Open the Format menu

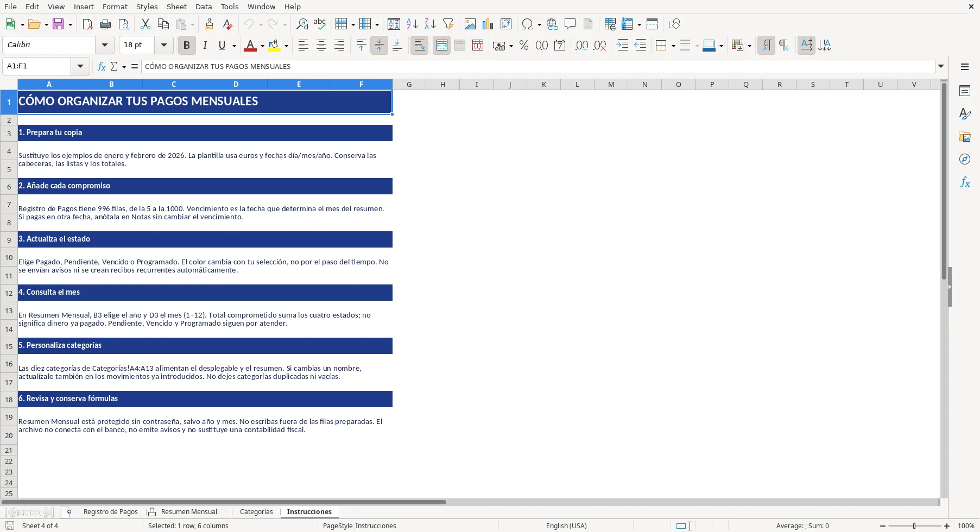click(x=115, y=7)
